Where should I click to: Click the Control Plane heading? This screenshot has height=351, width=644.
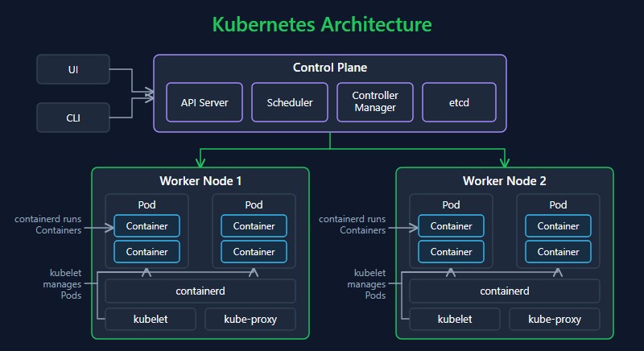click(x=330, y=68)
